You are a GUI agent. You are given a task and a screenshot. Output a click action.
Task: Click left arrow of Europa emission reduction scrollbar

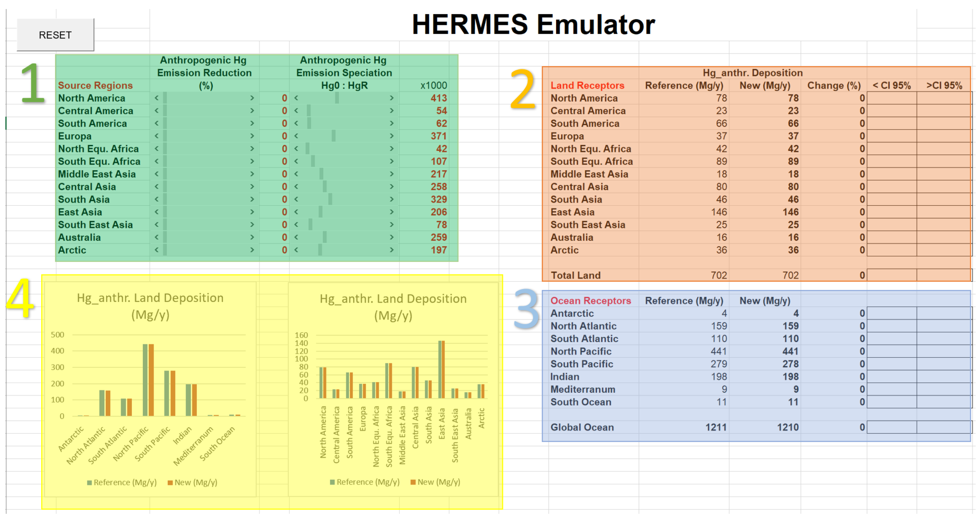pyautogui.click(x=156, y=136)
